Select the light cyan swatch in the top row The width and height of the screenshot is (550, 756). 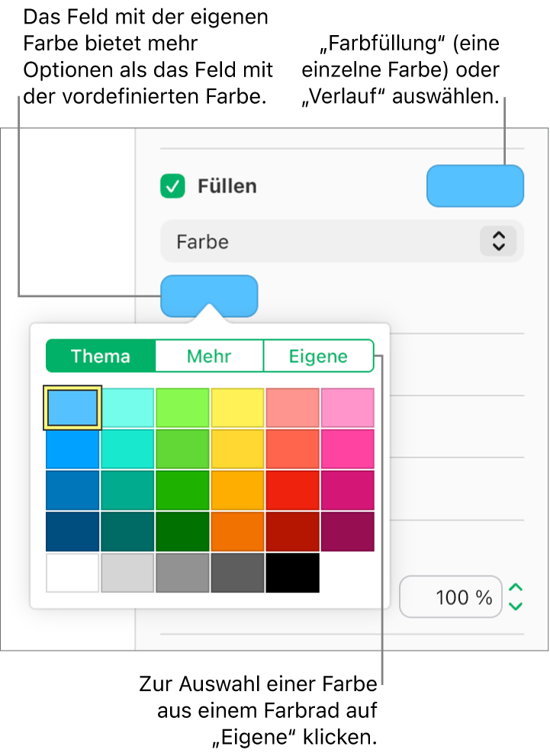127,407
